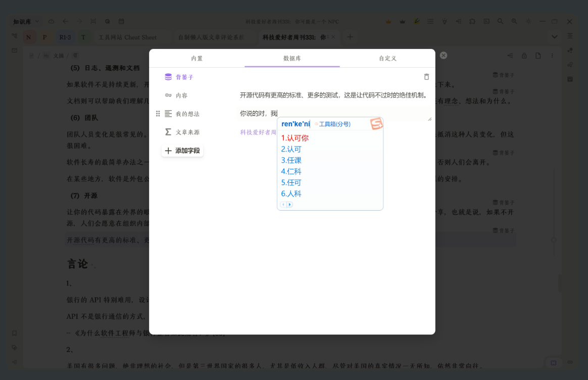Viewport: 588px width, 380px height.
Task: Open the pinned P tab
Action: (44, 37)
